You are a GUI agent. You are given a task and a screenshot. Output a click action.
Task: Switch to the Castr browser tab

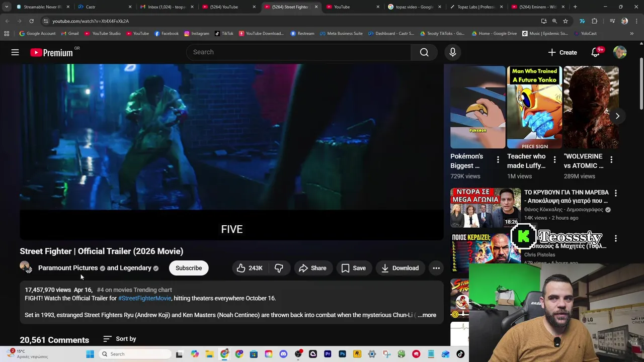coord(105,7)
